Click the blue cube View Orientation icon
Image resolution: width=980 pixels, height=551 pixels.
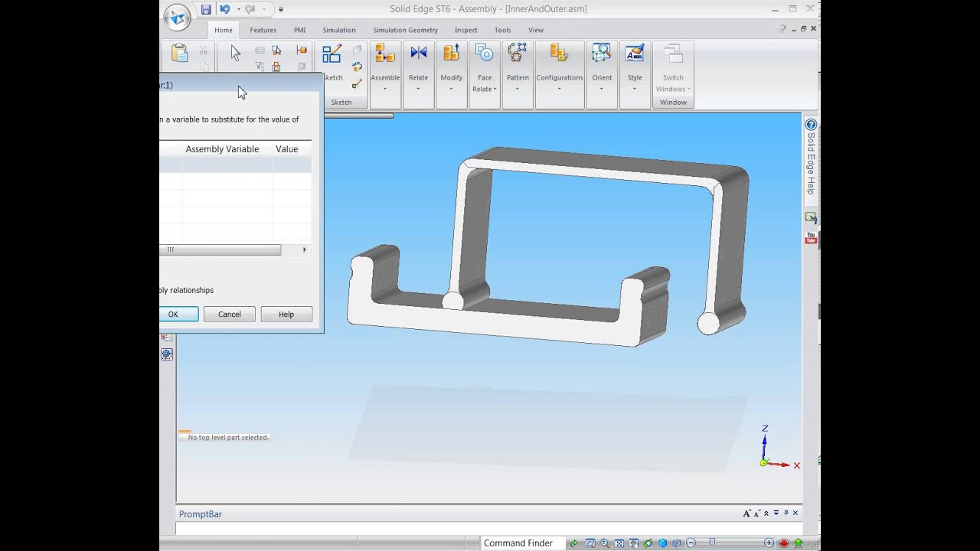coord(662,543)
